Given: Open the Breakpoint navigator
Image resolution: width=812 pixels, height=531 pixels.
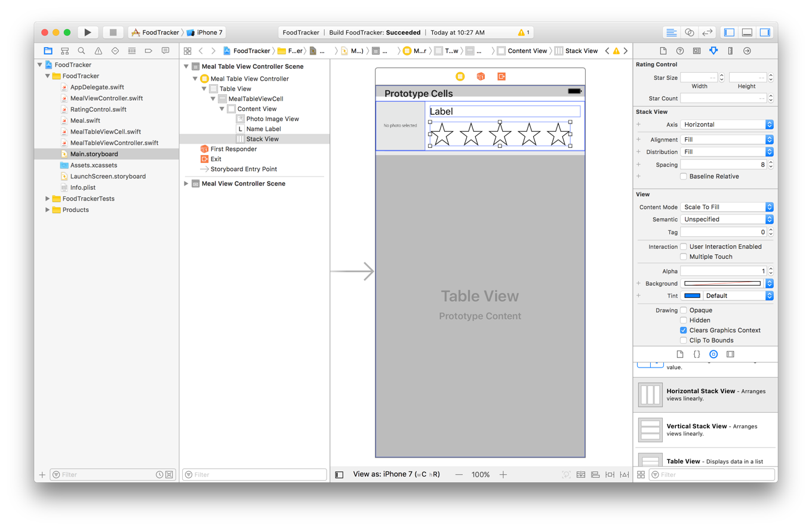Looking at the screenshot, I should (149, 51).
